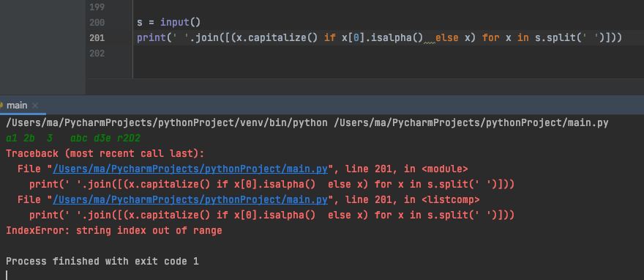
Task: Place cursor on 's = input()' line
Action: pyautogui.click(x=169, y=22)
